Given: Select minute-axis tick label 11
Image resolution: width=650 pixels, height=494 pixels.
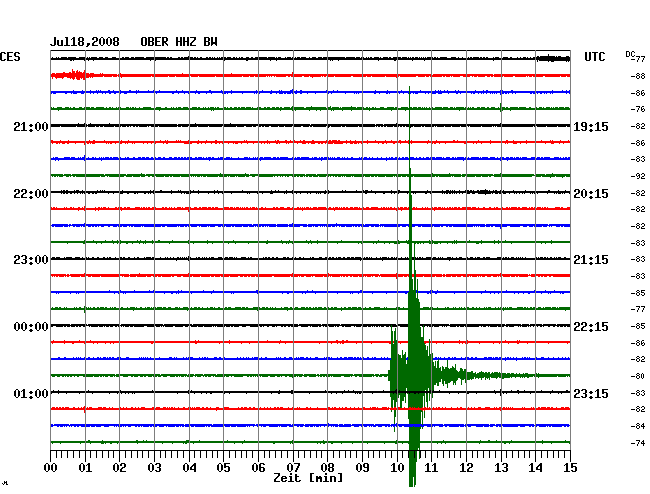Looking at the screenshot, I should tap(431, 468).
